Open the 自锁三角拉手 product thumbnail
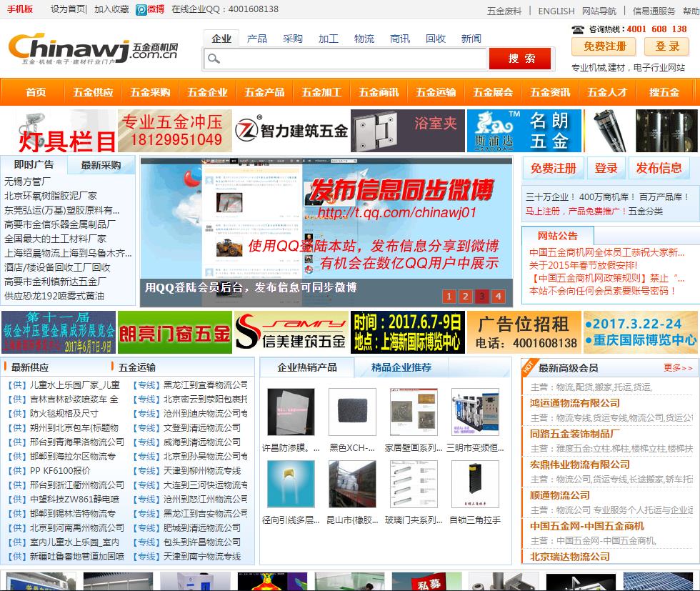The image size is (700, 591). point(475,484)
